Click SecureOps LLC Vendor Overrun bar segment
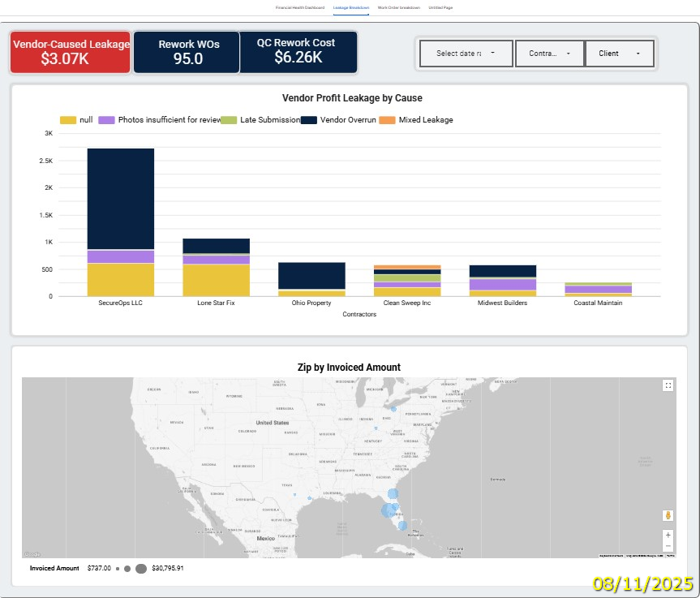The height and width of the screenshot is (598, 700). pos(120,199)
